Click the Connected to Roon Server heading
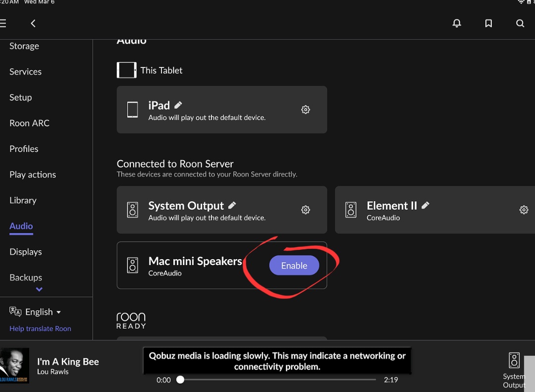This screenshot has width=535, height=392. tap(175, 164)
